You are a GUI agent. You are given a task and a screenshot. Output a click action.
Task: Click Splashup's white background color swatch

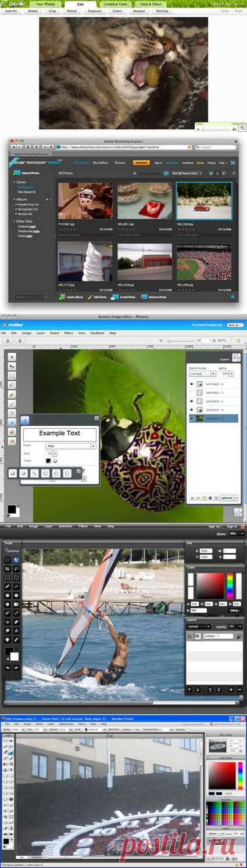15,656
